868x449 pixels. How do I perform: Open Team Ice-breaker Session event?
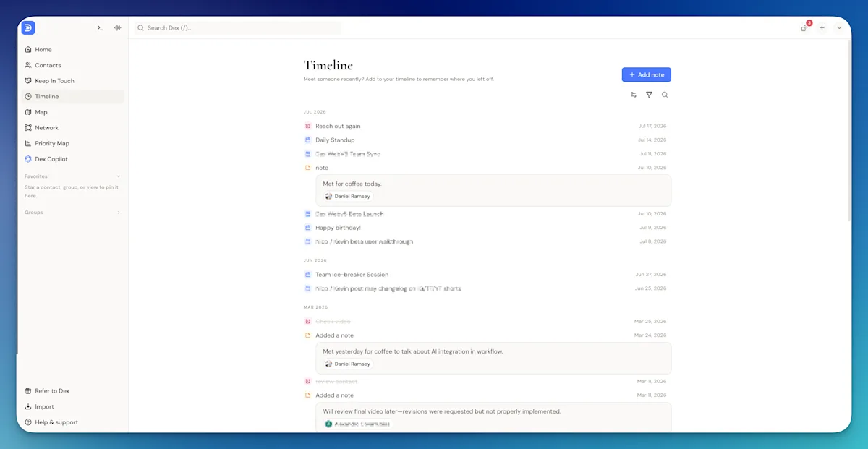[352, 275]
